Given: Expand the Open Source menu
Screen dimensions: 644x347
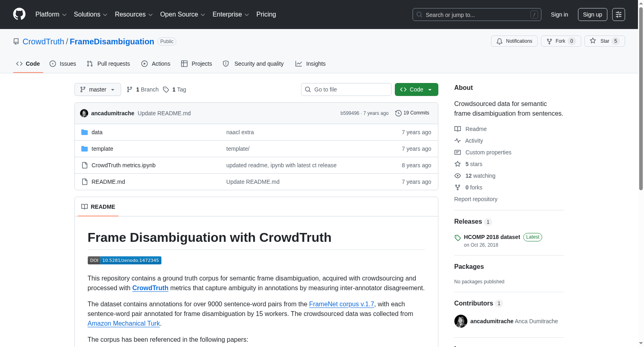Looking at the screenshot, I should coord(183,15).
